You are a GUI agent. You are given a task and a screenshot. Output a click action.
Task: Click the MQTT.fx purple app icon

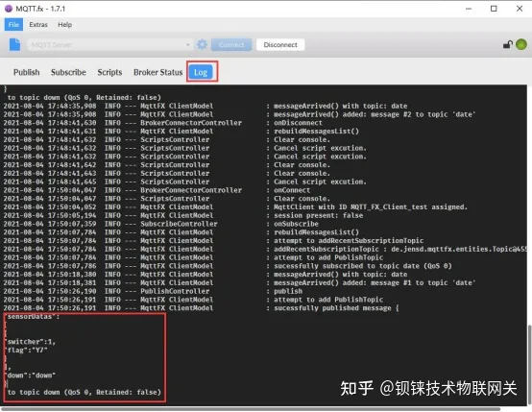[9, 9]
